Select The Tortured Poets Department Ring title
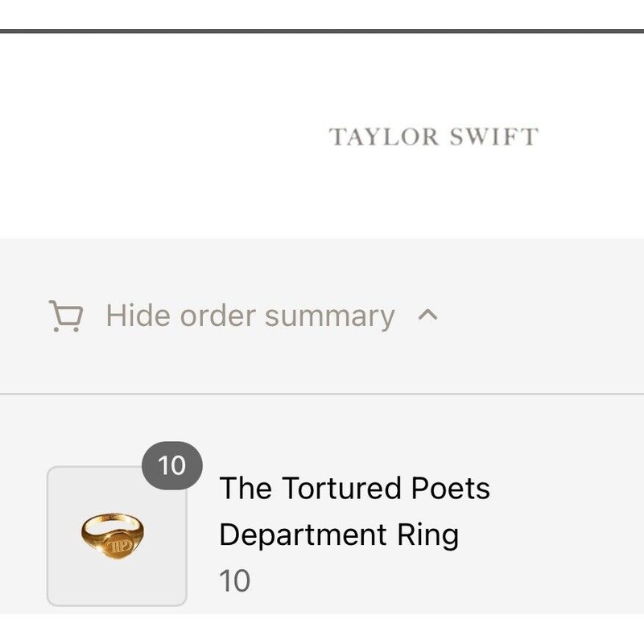The width and height of the screenshot is (644, 644). pos(354,511)
